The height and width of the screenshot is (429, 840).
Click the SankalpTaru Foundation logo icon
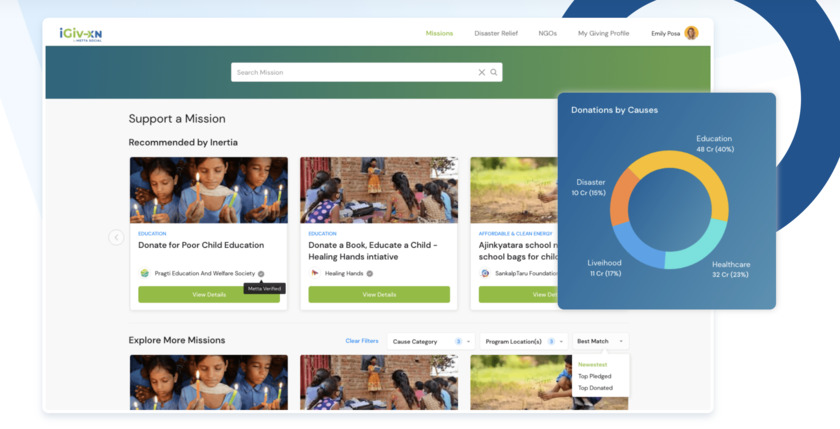[x=485, y=273]
